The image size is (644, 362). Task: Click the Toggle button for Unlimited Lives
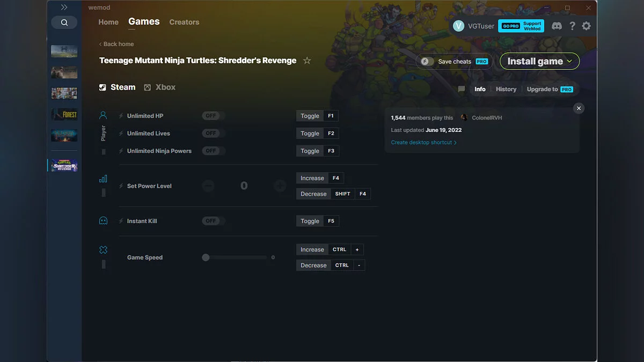click(310, 134)
